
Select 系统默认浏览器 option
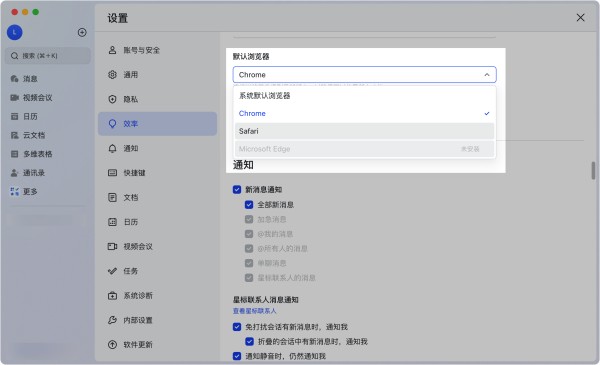point(364,96)
